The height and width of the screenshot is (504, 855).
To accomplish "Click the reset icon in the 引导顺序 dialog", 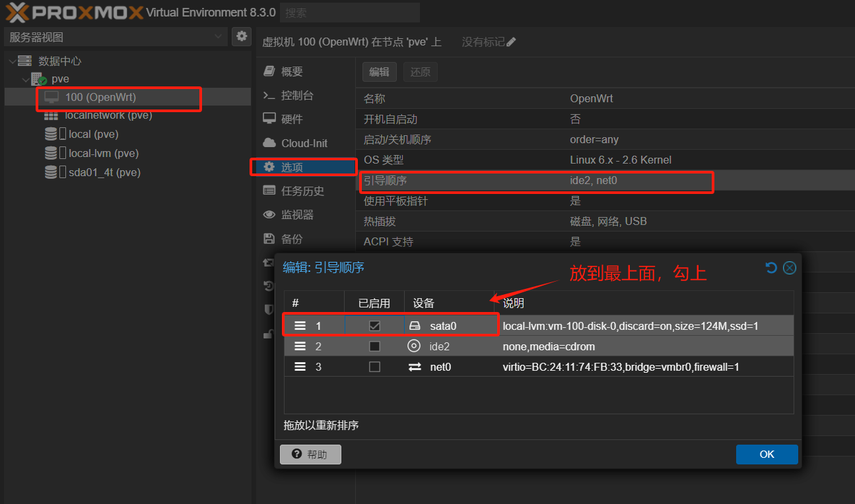I will (x=771, y=267).
